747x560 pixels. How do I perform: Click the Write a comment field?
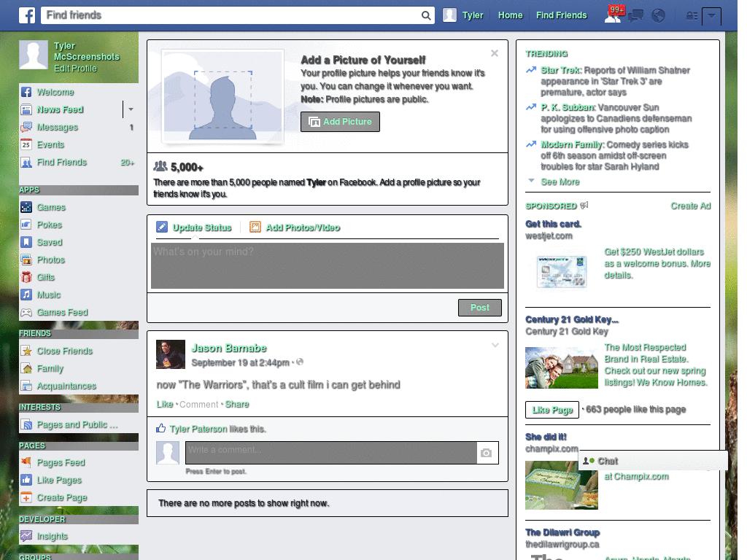[331, 453]
